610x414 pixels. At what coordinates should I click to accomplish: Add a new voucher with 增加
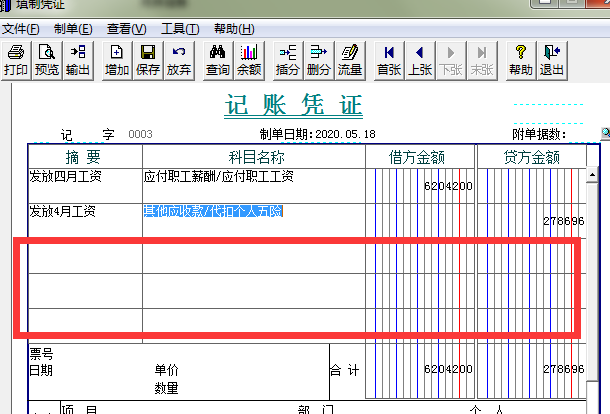pyautogui.click(x=117, y=61)
